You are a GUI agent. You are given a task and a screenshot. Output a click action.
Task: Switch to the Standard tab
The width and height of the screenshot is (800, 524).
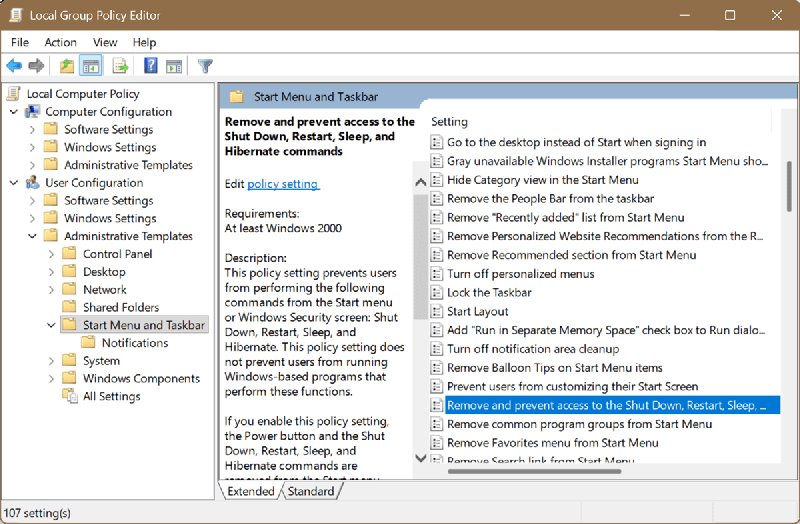point(311,491)
